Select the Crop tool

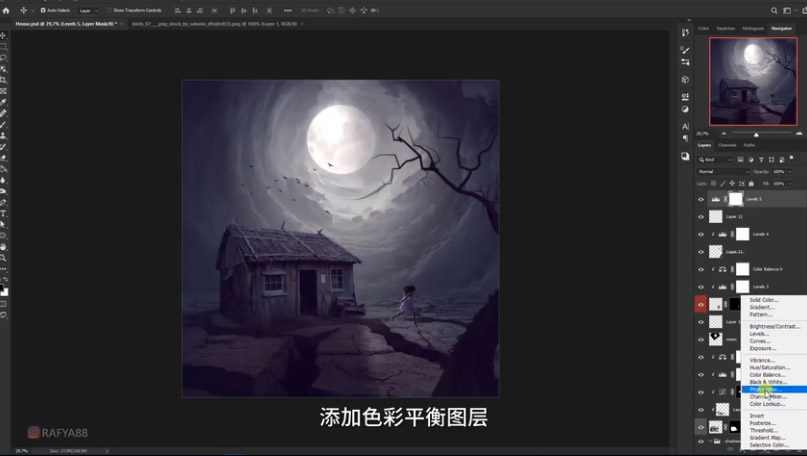pyautogui.click(x=4, y=79)
